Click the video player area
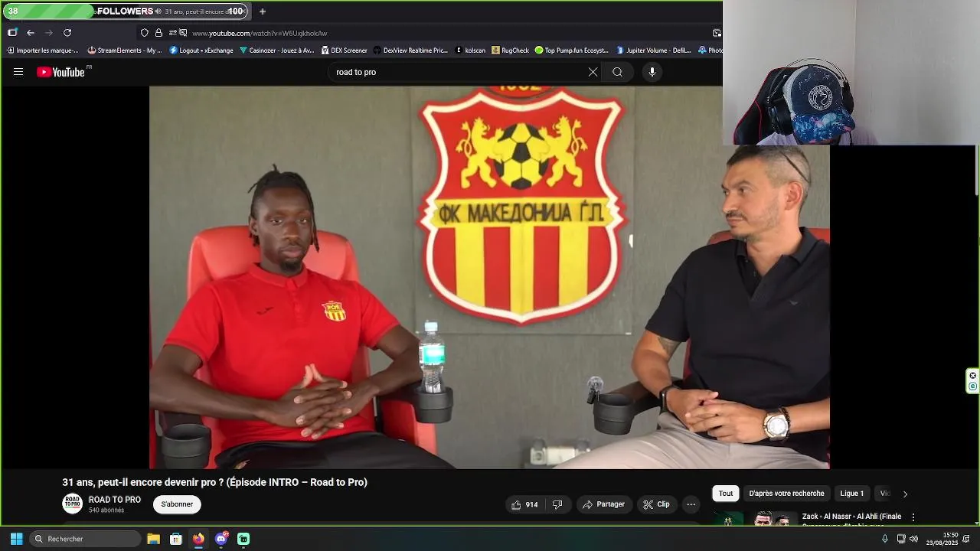Viewport: 980px width, 551px height. [489, 277]
